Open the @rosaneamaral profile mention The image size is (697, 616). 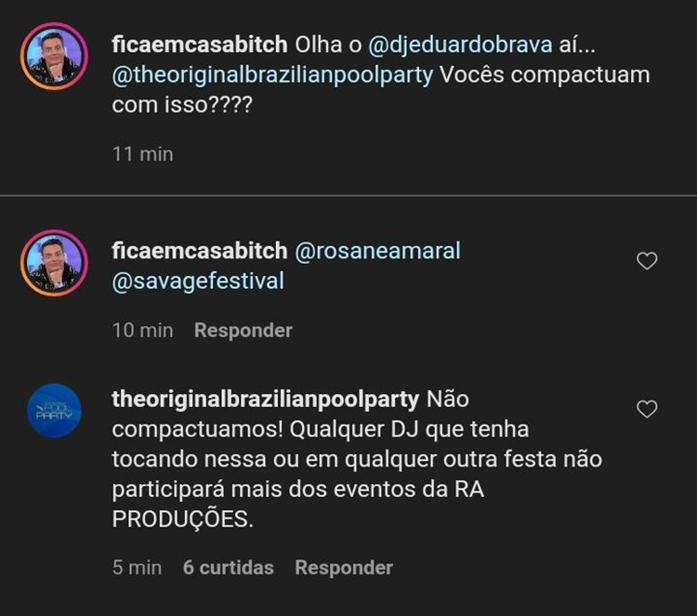[377, 251]
